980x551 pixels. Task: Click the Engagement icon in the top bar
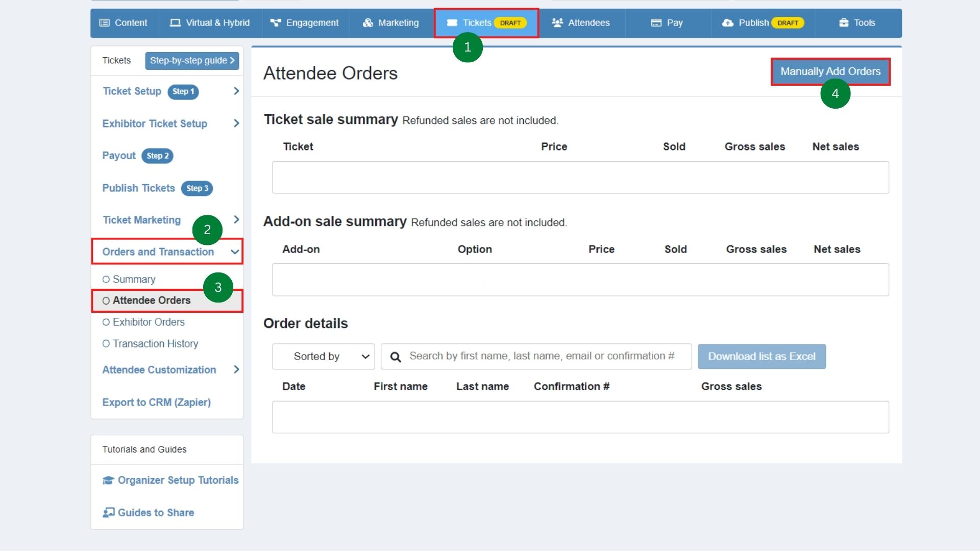[x=275, y=22]
